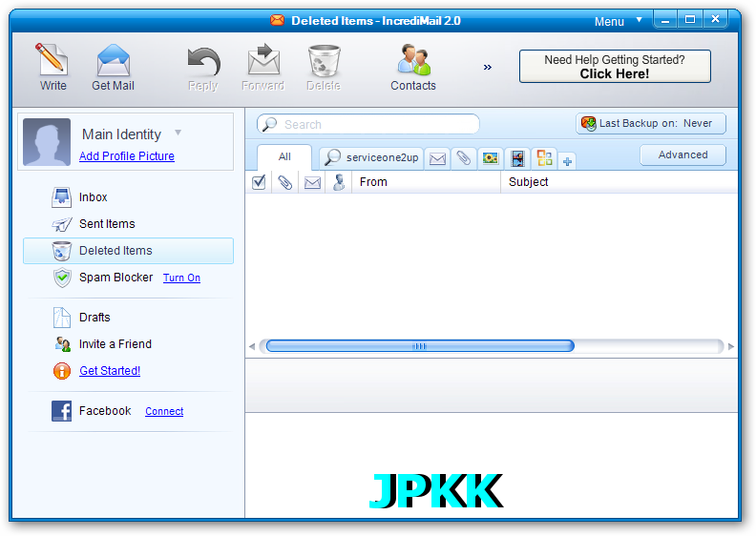756x536 pixels.
Task: Filter by video filmstrip tab
Action: point(517,158)
